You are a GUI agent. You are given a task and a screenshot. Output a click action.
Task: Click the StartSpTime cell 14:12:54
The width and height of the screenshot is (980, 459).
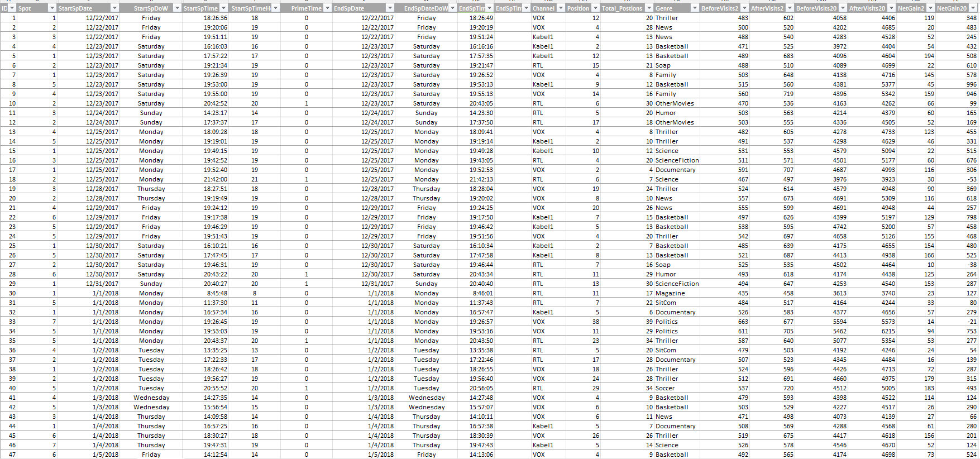pyautogui.click(x=205, y=455)
